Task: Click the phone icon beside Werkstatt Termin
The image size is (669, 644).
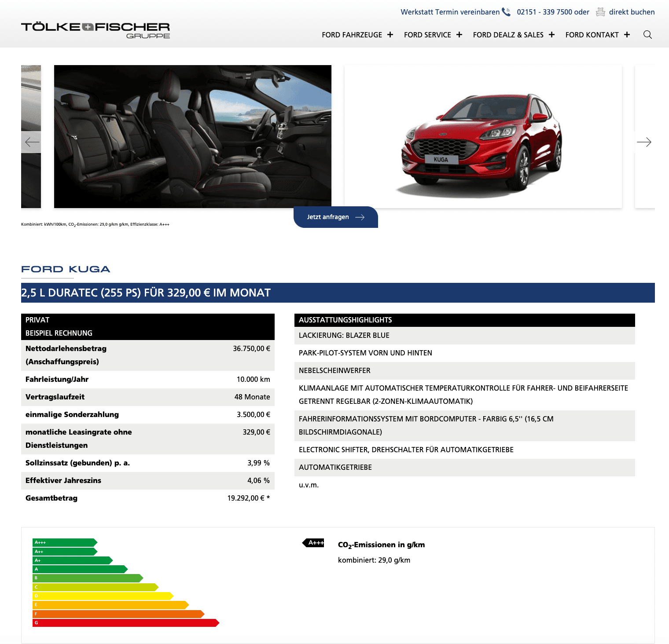Action: point(506,12)
